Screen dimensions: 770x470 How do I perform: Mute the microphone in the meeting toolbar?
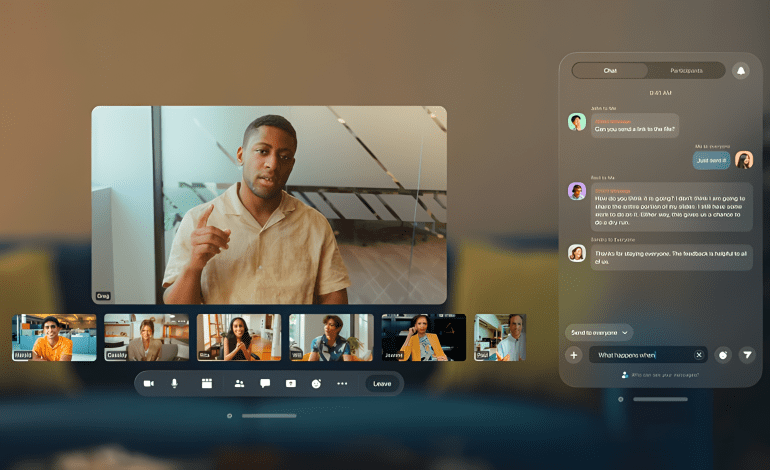(x=174, y=383)
